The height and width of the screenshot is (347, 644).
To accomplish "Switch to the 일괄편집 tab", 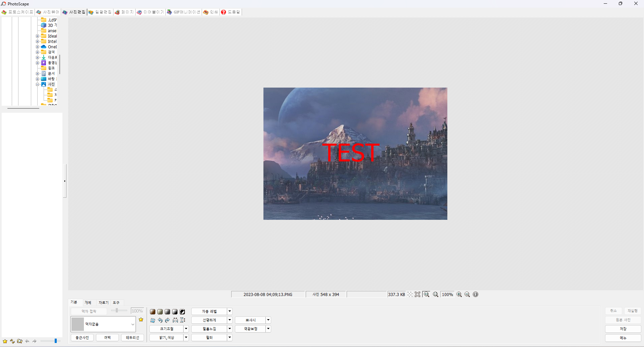I will click(x=100, y=12).
